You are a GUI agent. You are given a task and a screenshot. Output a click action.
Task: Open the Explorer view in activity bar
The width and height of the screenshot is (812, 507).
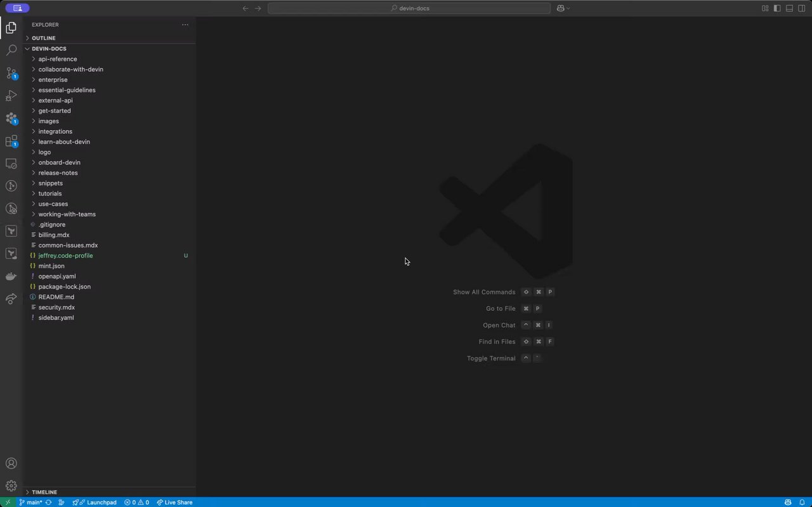[x=11, y=27]
